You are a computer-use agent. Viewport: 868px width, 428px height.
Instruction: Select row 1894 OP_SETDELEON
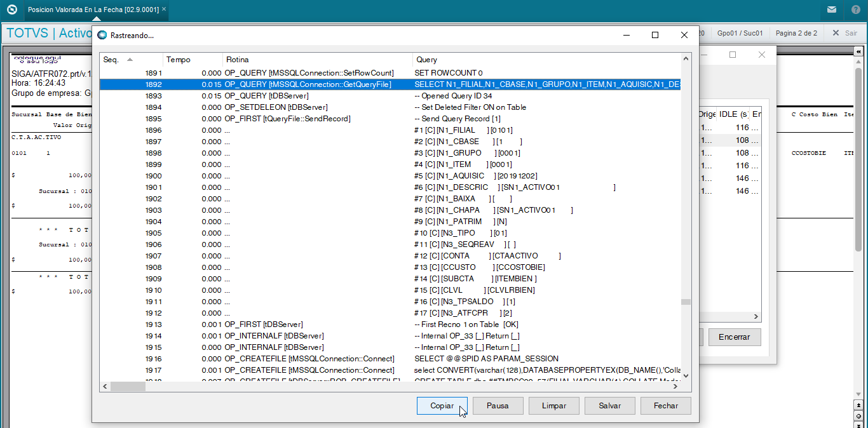tap(391, 107)
